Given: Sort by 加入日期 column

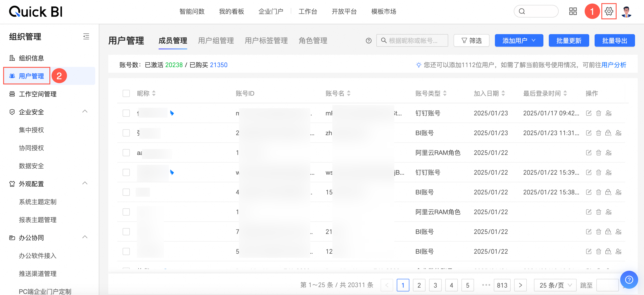Looking at the screenshot, I should [503, 93].
